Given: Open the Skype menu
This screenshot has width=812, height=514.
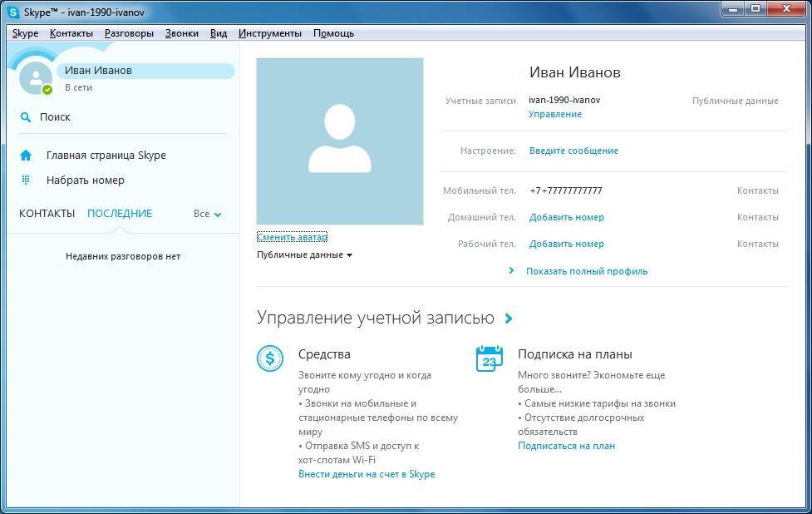Looking at the screenshot, I should [x=26, y=33].
